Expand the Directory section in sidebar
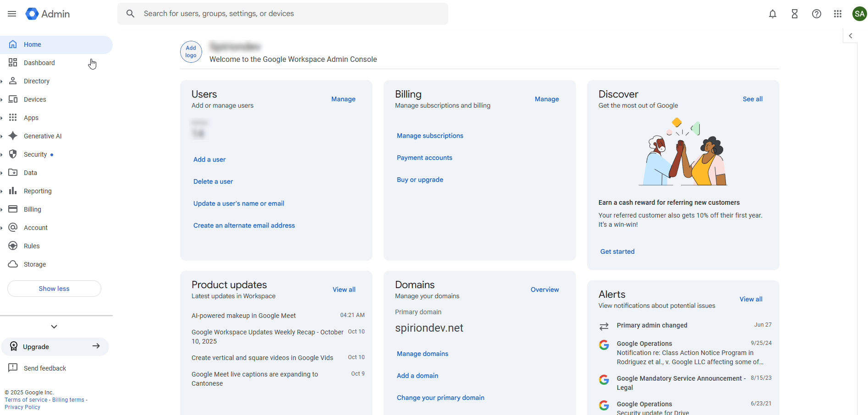Screen dimensions: 868x415 point(2,82)
